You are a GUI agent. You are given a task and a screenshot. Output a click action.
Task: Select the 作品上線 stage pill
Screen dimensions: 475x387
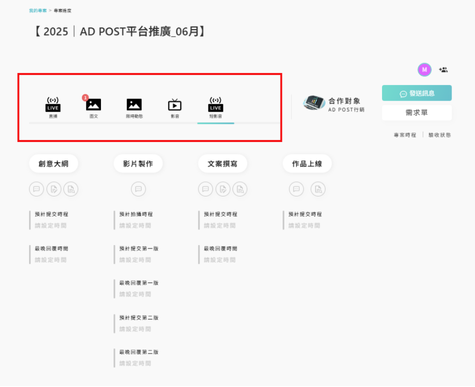tap(307, 164)
